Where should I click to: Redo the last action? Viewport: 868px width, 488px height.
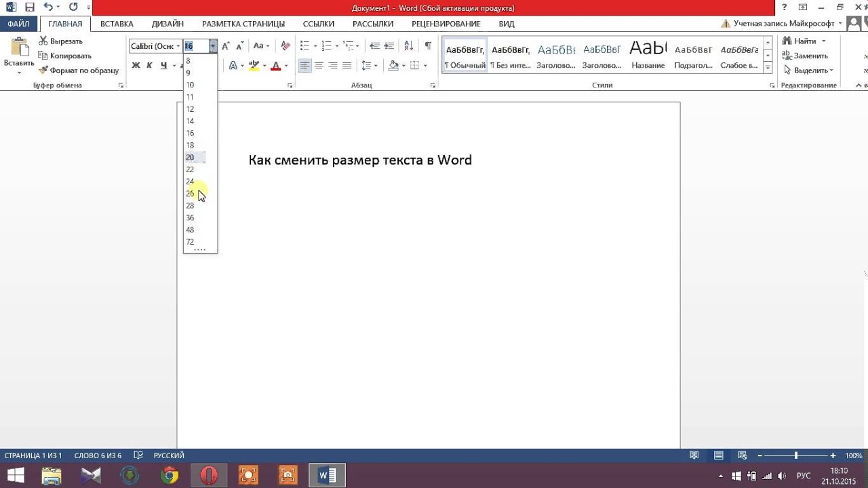pyautogui.click(x=73, y=7)
